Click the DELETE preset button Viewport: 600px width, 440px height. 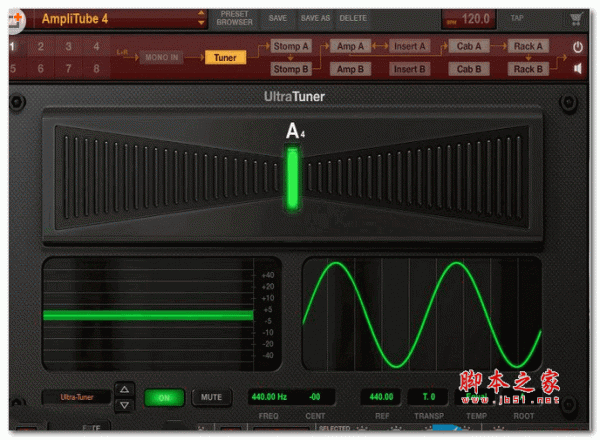(353, 18)
